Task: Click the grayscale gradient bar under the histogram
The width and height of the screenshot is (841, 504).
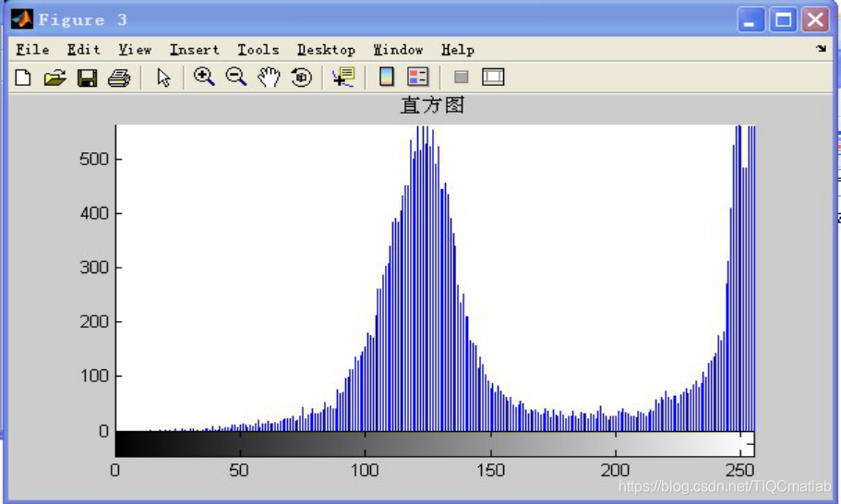Action: click(x=435, y=444)
